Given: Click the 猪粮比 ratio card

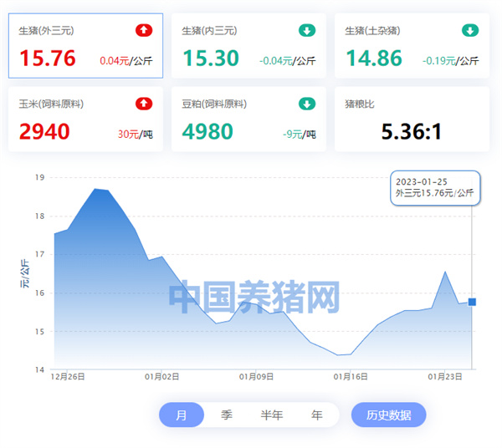Looking at the screenshot, I should coord(412,120).
